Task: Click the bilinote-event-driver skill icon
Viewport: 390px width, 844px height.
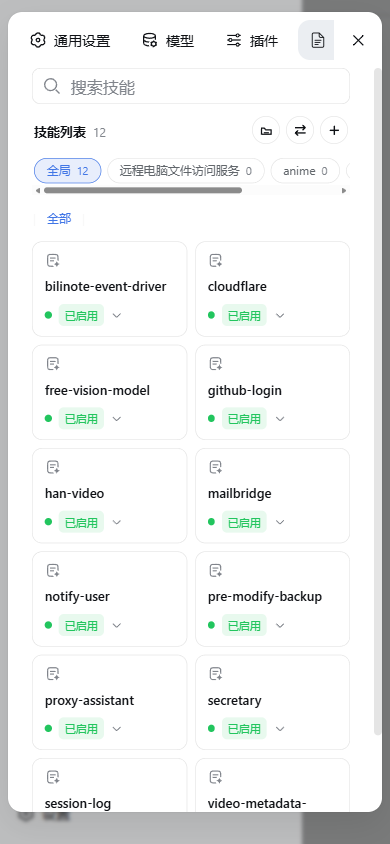Action: pyautogui.click(x=53, y=261)
